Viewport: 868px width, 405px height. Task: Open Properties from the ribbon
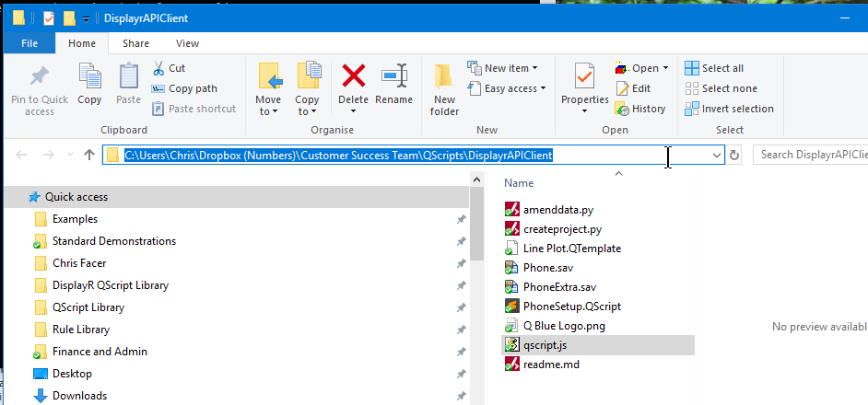tap(584, 79)
